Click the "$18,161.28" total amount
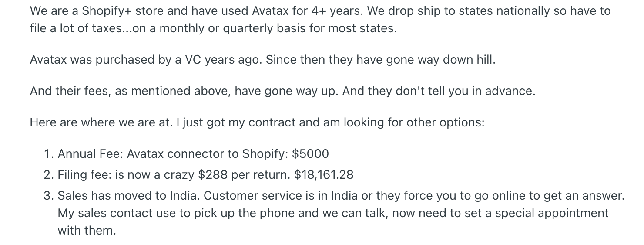Screen dimensions: 644x245 pyautogui.click(x=324, y=175)
